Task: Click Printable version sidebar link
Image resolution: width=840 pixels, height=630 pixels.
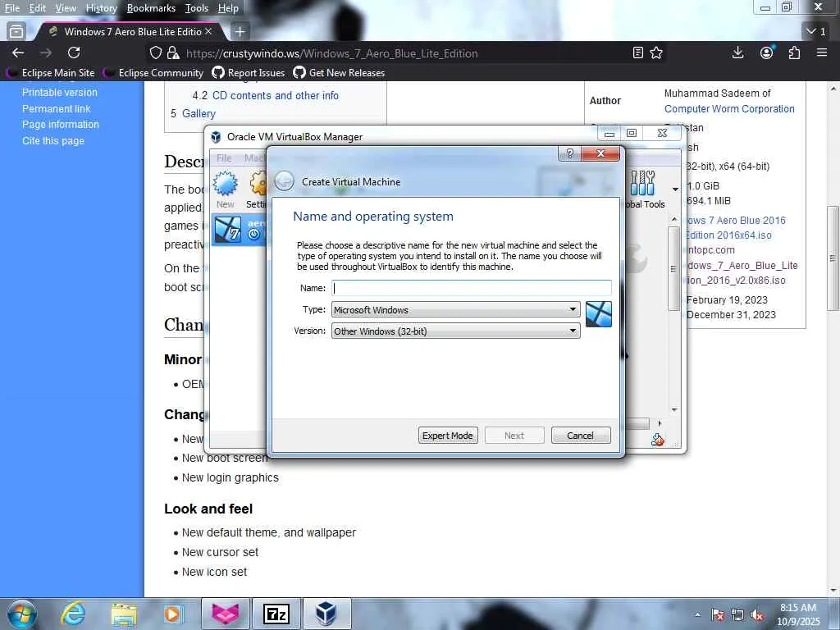Action: pyautogui.click(x=59, y=92)
